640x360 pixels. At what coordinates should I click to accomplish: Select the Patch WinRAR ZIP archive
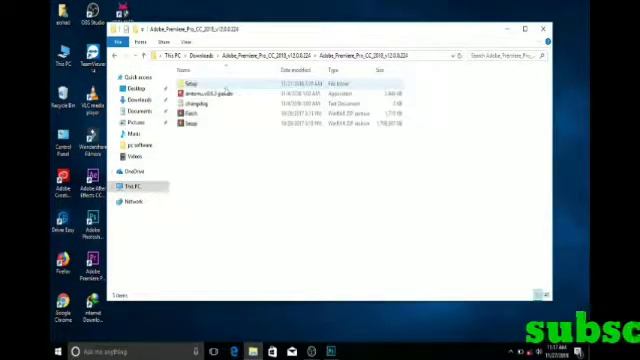pos(191,113)
